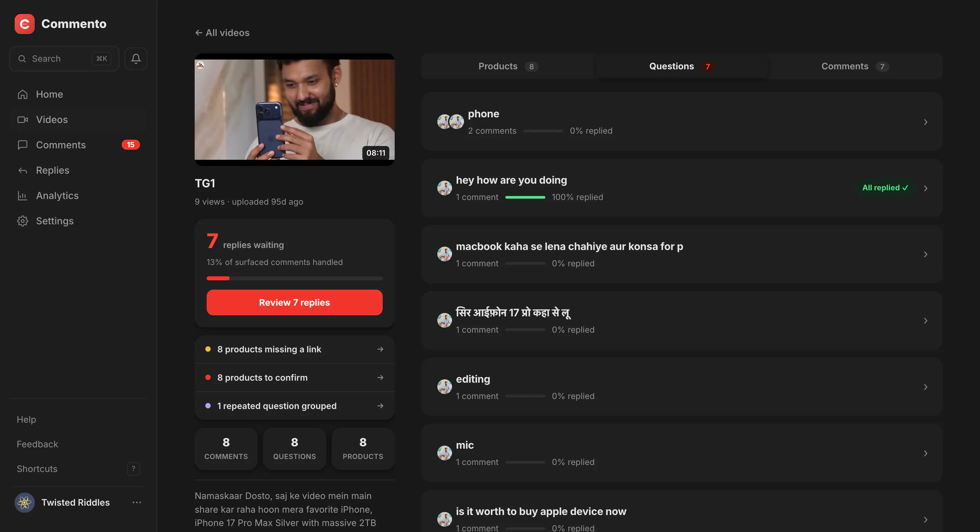This screenshot has height=532, width=980.
Task: Click the TG1 video title
Action: tap(205, 183)
